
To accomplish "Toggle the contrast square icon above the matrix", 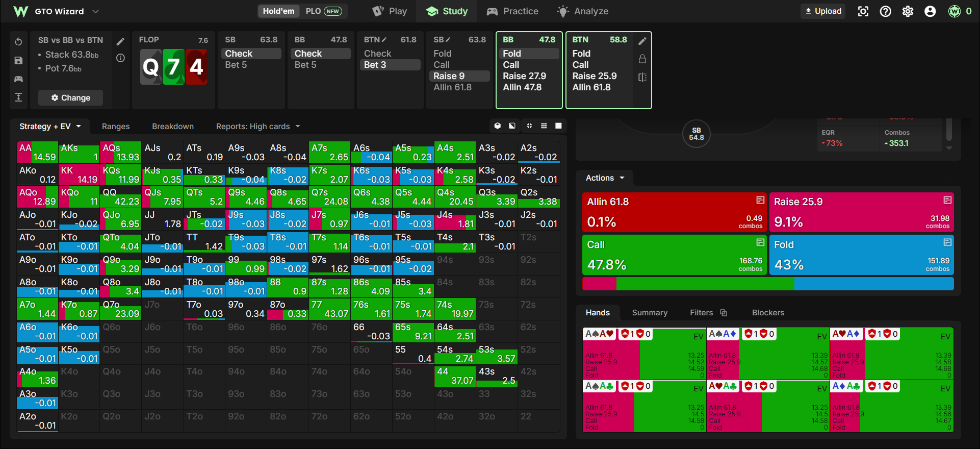I will point(512,126).
